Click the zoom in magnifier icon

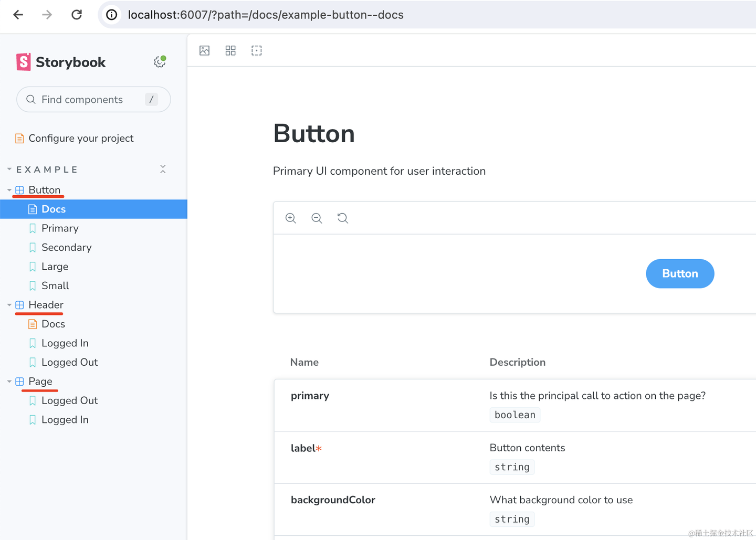(291, 218)
